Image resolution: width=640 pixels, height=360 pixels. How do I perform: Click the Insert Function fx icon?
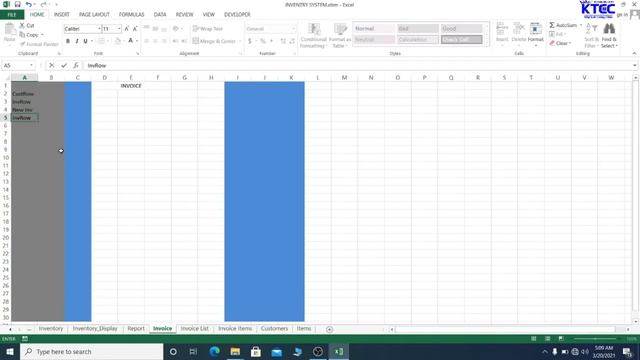coord(76,65)
